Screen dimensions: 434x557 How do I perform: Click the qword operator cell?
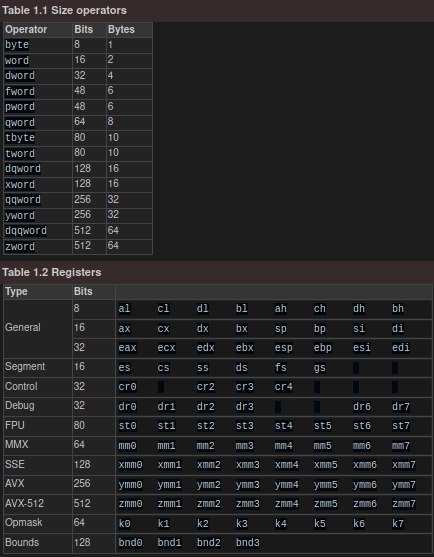[20, 122]
